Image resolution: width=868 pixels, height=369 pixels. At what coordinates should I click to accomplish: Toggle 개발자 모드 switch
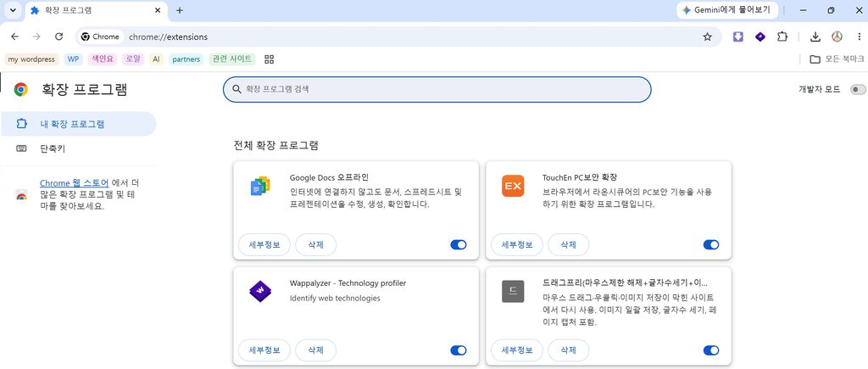[858, 89]
